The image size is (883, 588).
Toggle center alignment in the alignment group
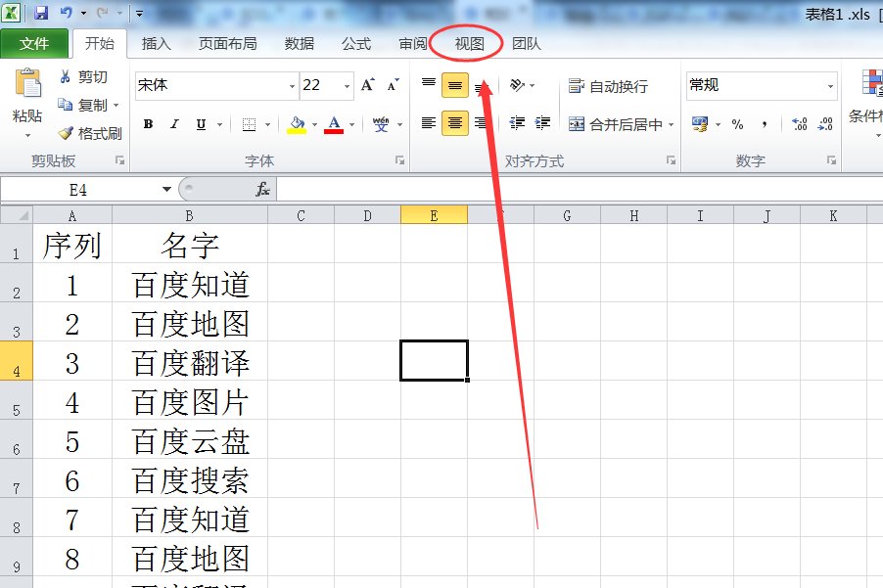[453, 124]
